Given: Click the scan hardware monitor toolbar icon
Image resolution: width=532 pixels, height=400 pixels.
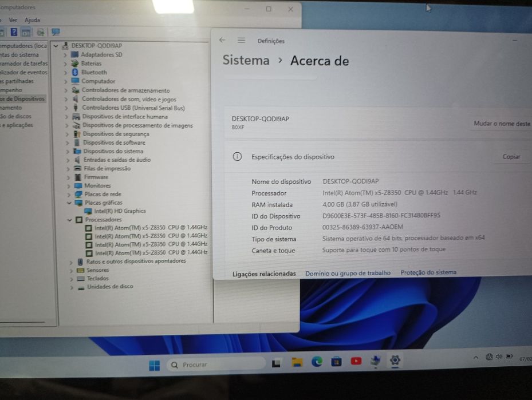Looking at the screenshot, I should click(56, 32).
